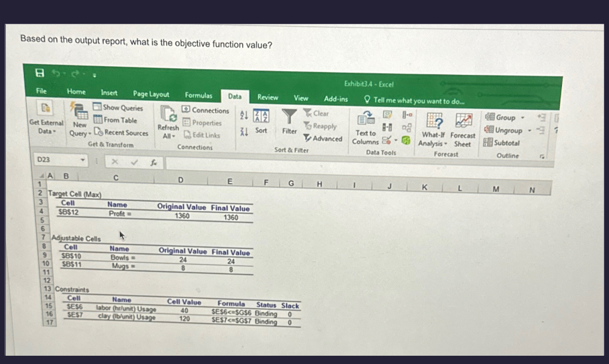Select the Review tab
This screenshot has height=364, width=609.
point(268,97)
